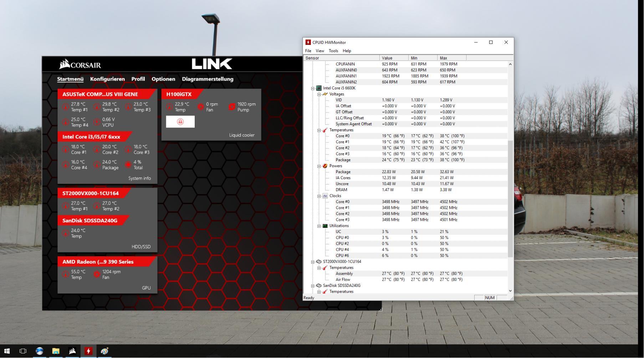Switch to the Diagrammerstellung tab
644x358 pixels.
(x=208, y=79)
